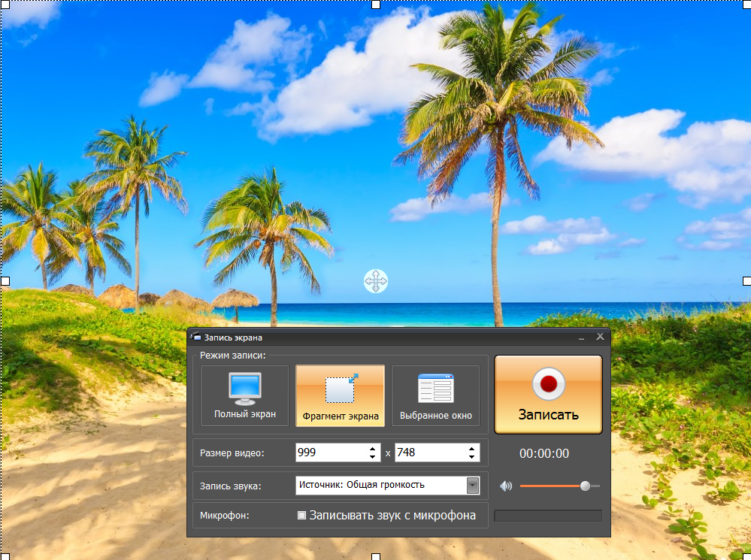
Task: Click the camera icon in the dialog title bar
Action: pyautogui.click(x=196, y=337)
